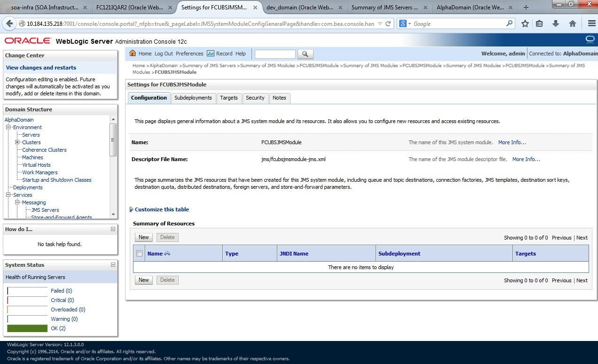598x364 pixels.
Task: Open More Info for Name field
Action: (x=512, y=142)
